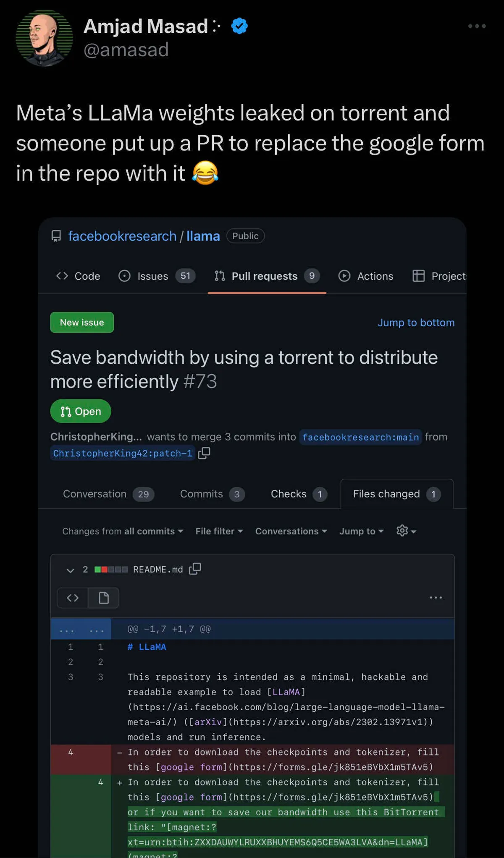Screen dimensions: 504x858
Task: Open 'Changes from all commits' dropdown
Action: click(x=123, y=531)
